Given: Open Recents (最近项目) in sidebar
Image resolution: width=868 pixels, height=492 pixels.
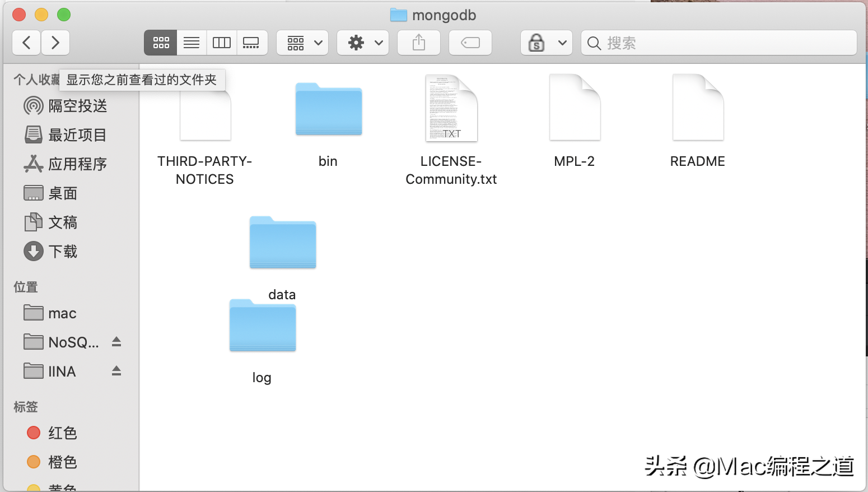Looking at the screenshot, I should 71,135.
